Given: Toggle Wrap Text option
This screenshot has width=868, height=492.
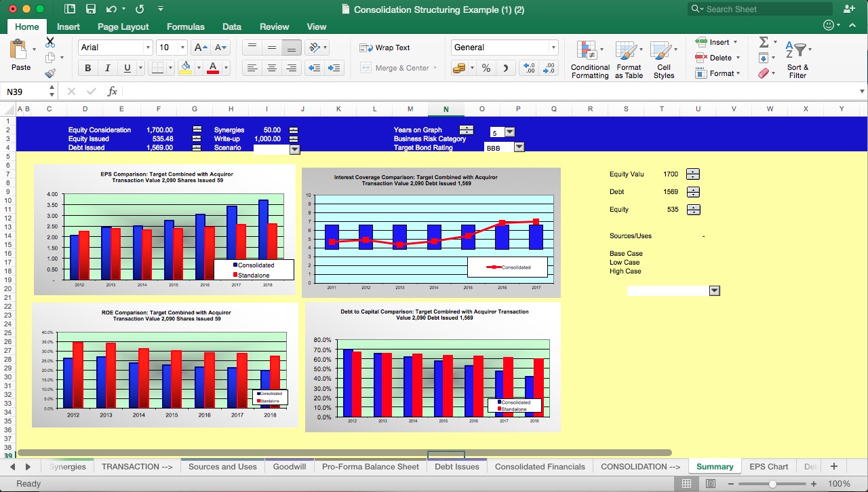Looking at the screenshot, I should tap(385, 48).
